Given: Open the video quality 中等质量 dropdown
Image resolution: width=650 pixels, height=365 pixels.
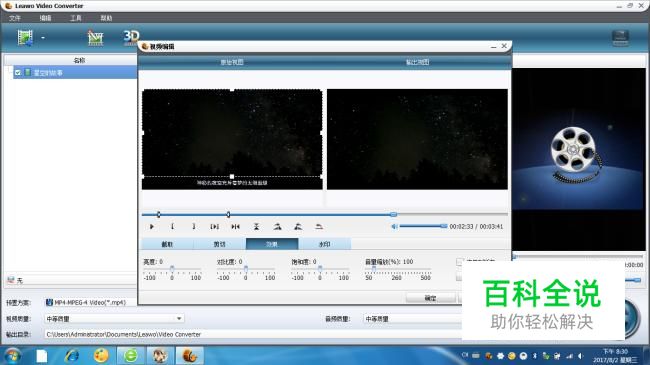Looking at the screenshot, I should coord(114,319).
